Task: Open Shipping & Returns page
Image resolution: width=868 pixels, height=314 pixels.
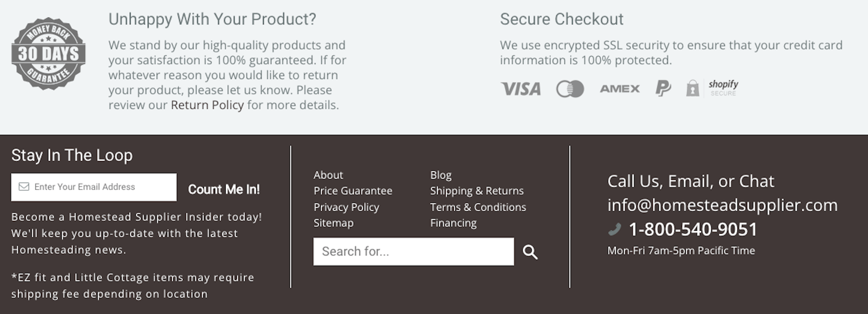Action: click(477, 191)
